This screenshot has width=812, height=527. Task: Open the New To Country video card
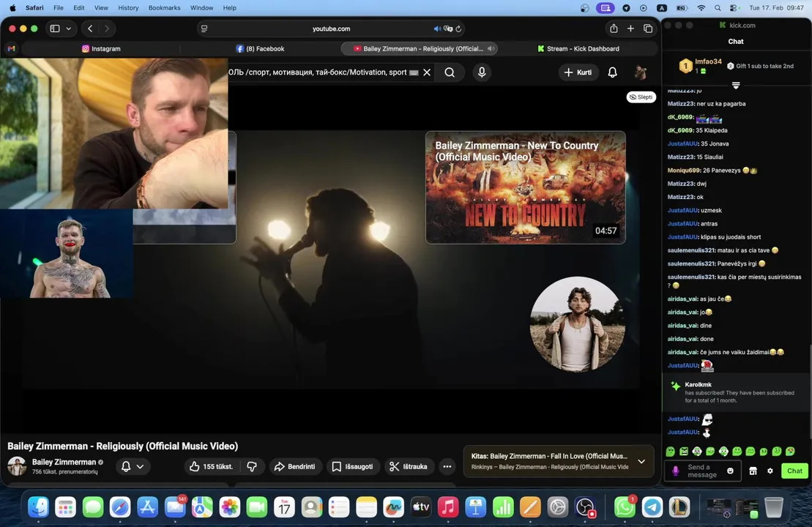click(525, 187)
